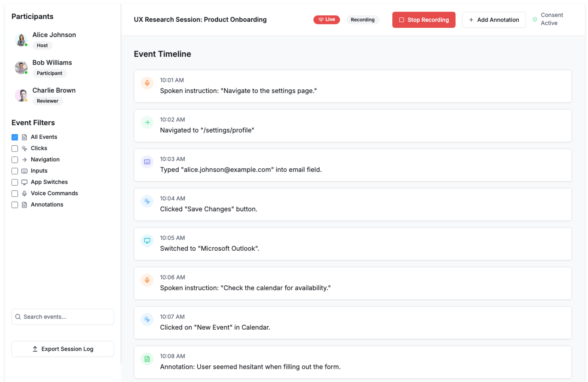The height and width of the screenshot is (382, 588).
Task: Toggle the App Switches filter
Action: (15, 182)
